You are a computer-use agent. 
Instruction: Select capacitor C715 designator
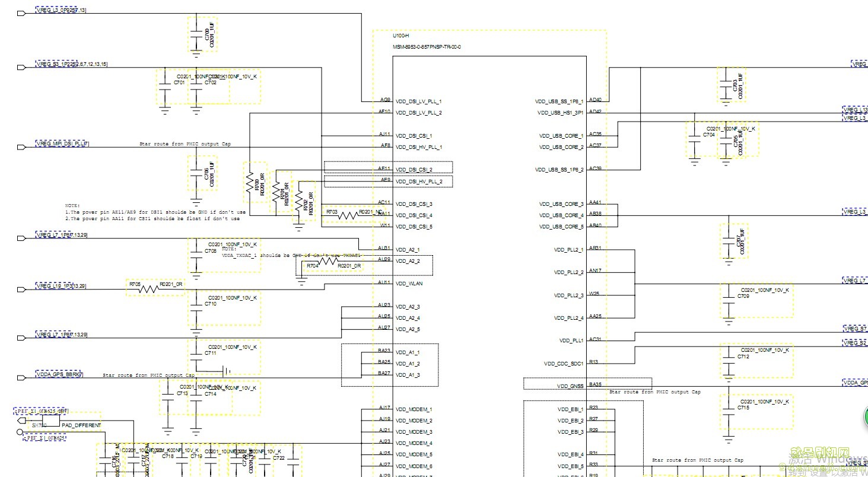[744, 408]
